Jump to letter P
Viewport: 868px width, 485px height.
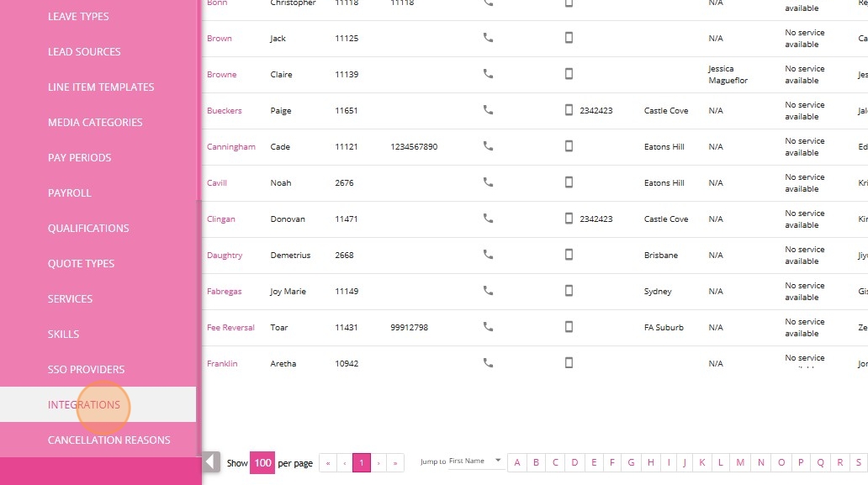[801, 463]
